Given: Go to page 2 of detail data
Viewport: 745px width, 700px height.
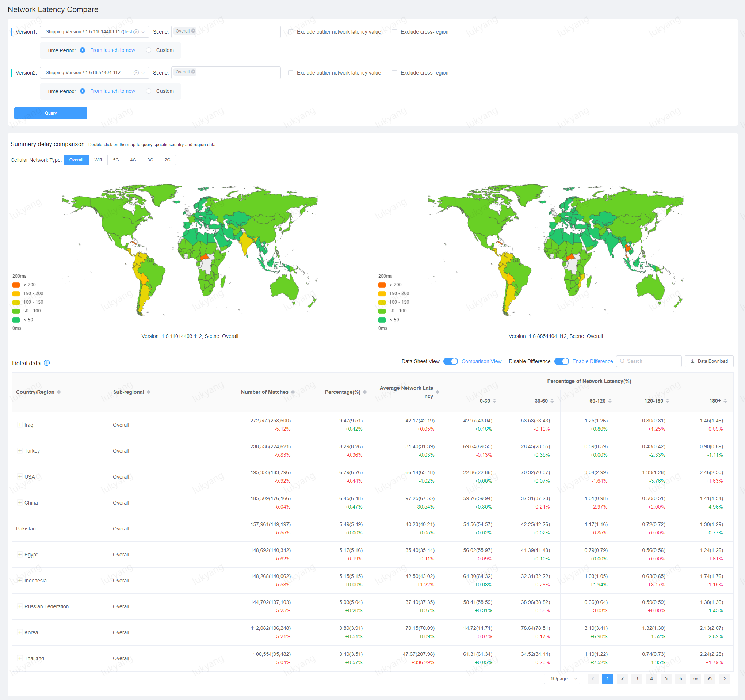Looking at the screenshot, I should [622, 679].
